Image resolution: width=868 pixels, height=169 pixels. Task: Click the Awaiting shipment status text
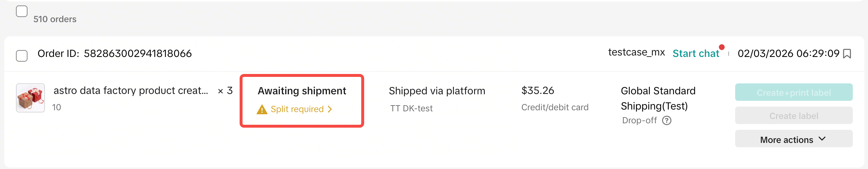[302, 91]
